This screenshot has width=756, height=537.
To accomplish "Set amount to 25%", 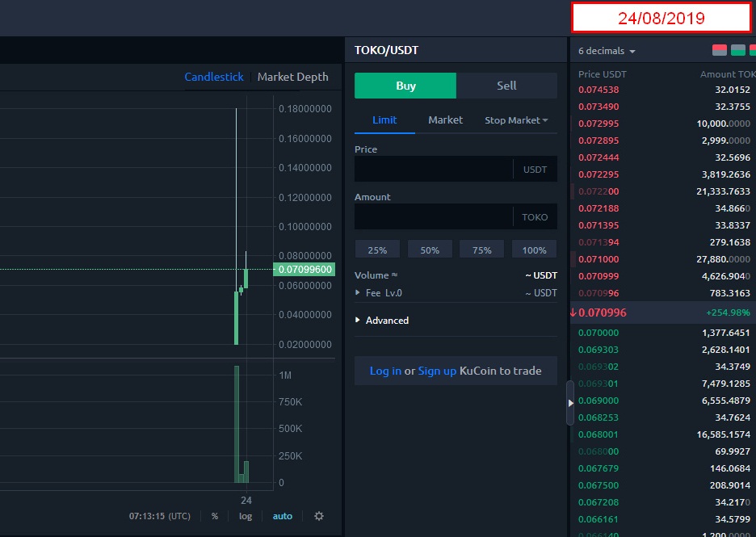I will (x=377, y=250).
